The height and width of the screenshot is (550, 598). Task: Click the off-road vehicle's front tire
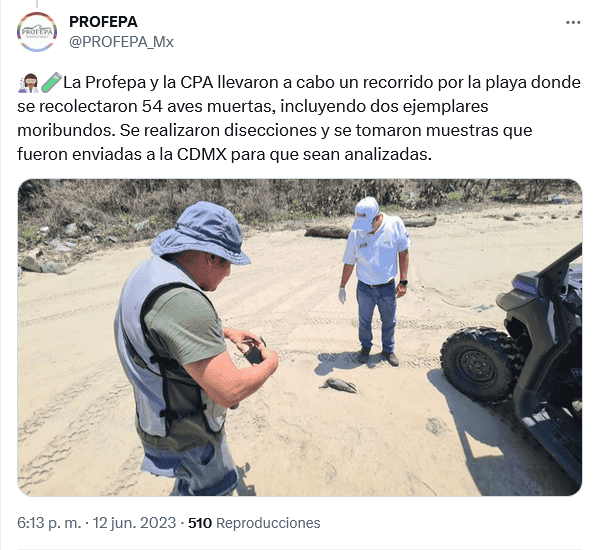click(480, 363)
